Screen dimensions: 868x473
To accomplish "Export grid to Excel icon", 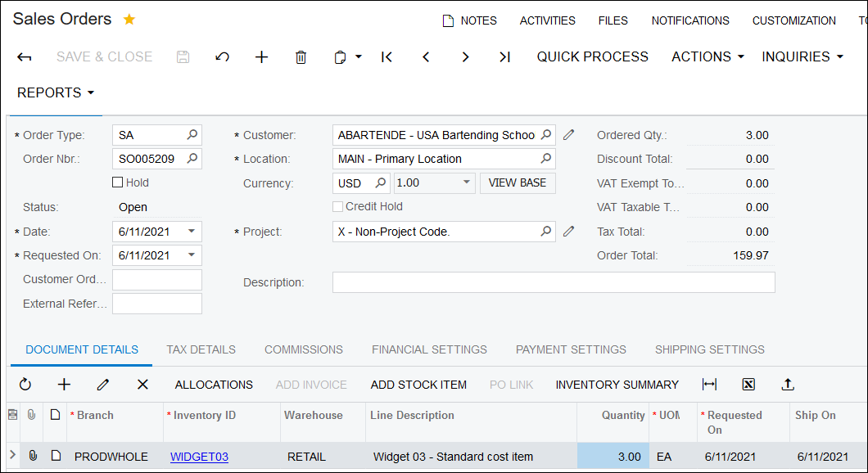I will (x=748, y=385).
